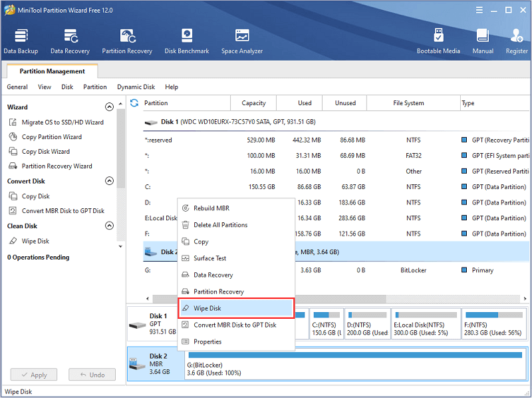Click Disk 1 icon in disk map
This screenshot has height=398, width=532.
coord(138,325)
